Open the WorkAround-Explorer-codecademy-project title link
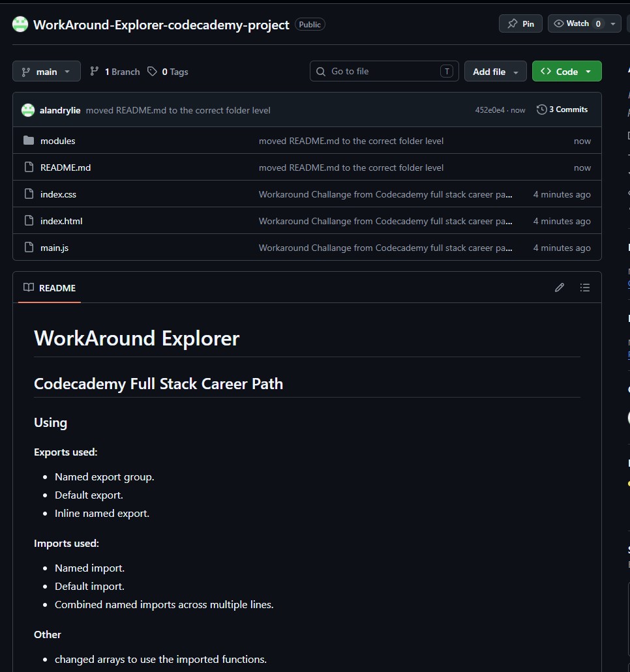 click(x=161, y=25)
